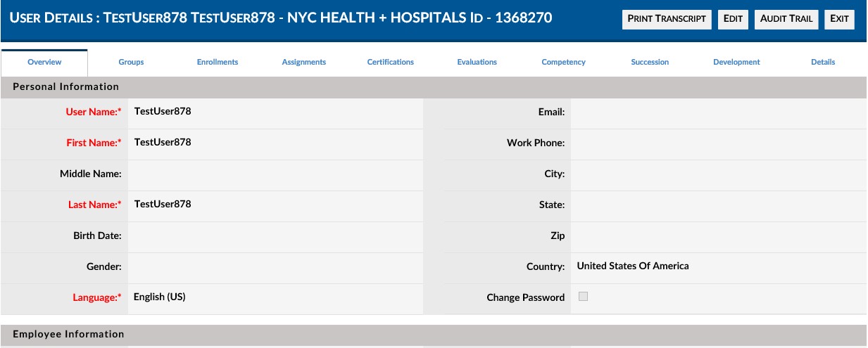Go to the Assignments tab
This screenshot has height=348, width=868.
pos(304,63)
